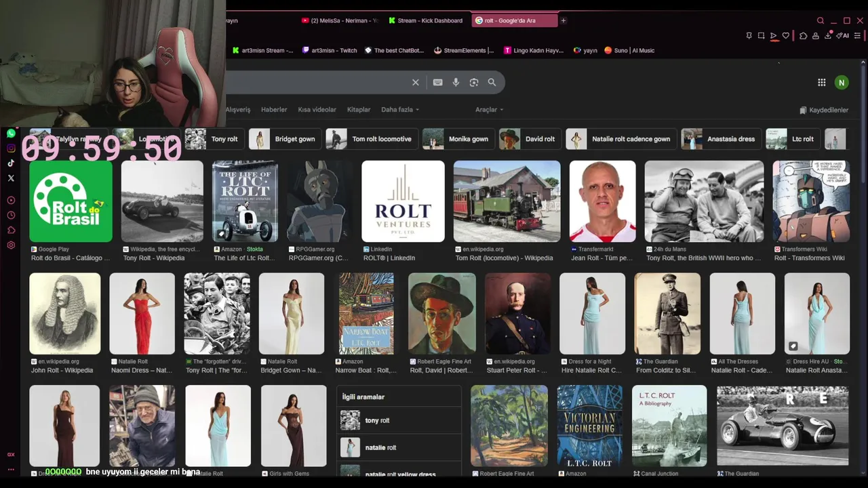
Task: Open the Google apps grid
Action: tap(821, 83)
